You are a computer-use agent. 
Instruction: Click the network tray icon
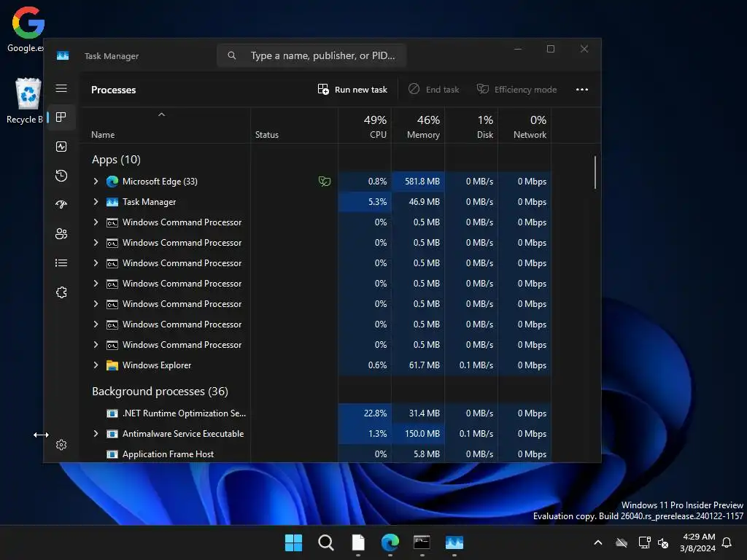click(644, 542)
